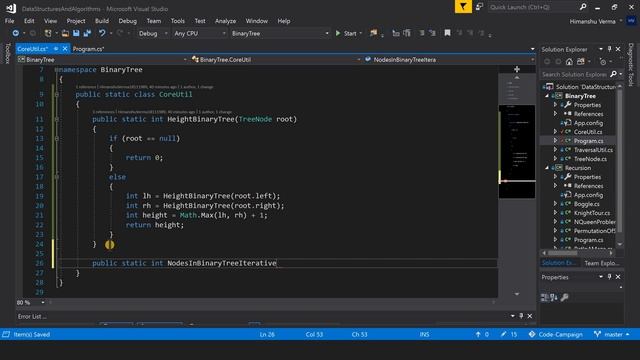Click the Bookmark toolbar icon
Screen dimensions: 640x360
447,33
